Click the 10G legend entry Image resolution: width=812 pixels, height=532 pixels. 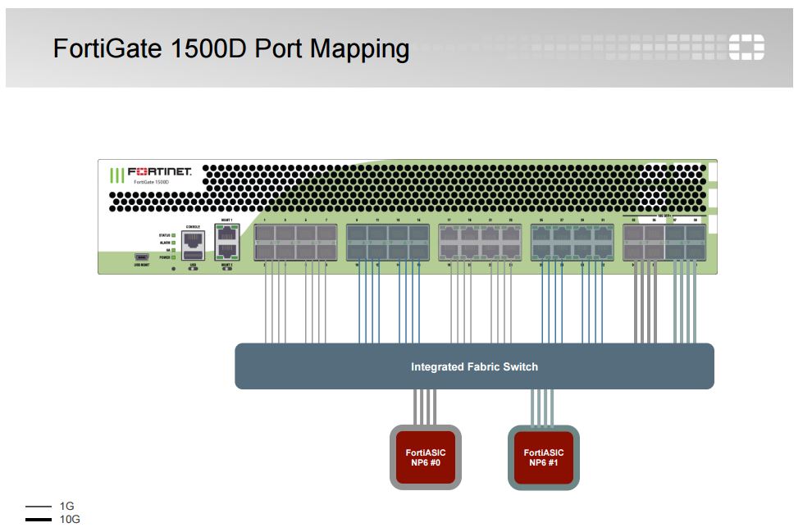52,519
